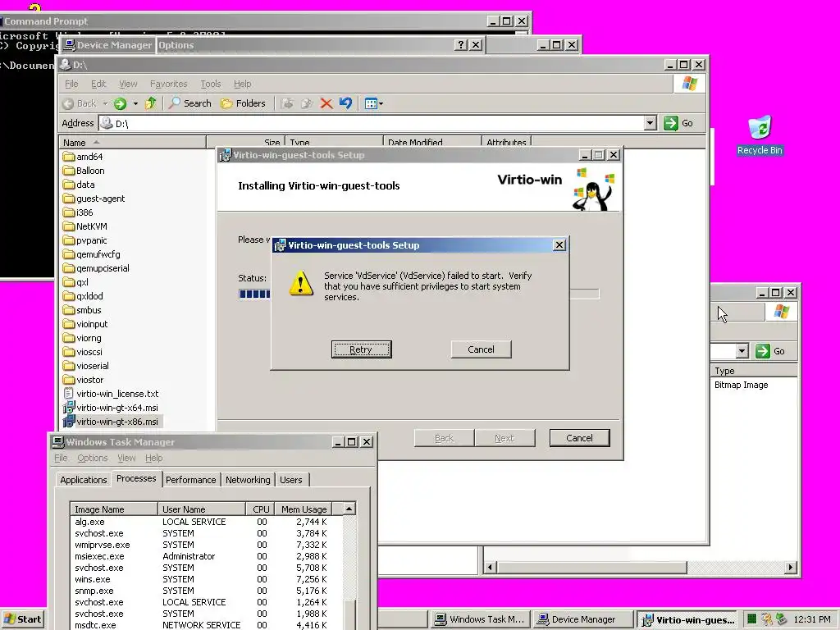Screen dimensions: 840x630
Task: Select the NetKVM folder
Action: coord(84,226)
